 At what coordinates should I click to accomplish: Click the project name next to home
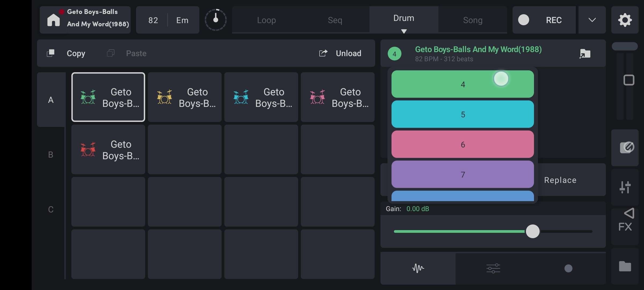98,18
